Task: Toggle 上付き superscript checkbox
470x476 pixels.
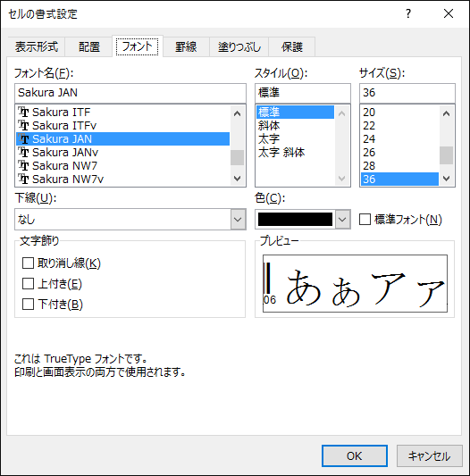Action: [x=28, y=283]
